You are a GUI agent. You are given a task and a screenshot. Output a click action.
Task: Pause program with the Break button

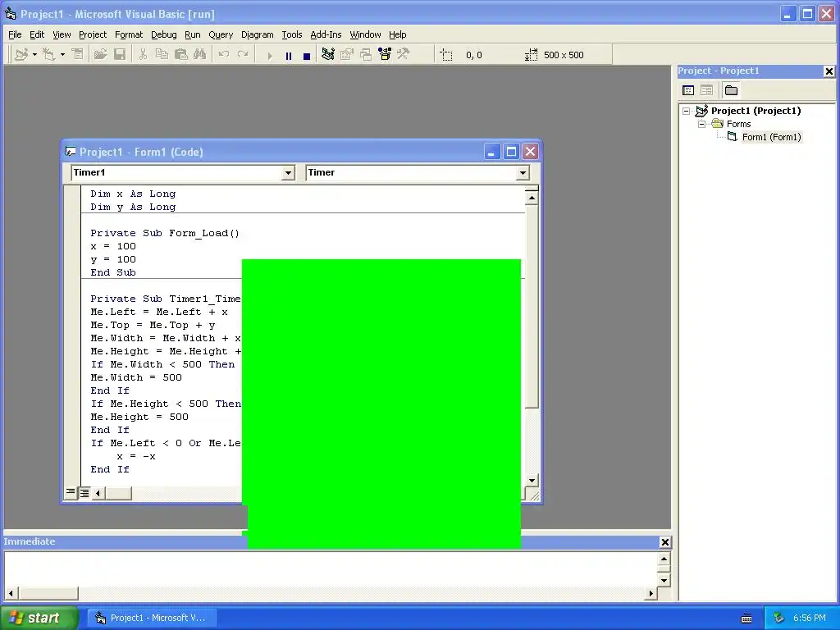pos(289,55)
